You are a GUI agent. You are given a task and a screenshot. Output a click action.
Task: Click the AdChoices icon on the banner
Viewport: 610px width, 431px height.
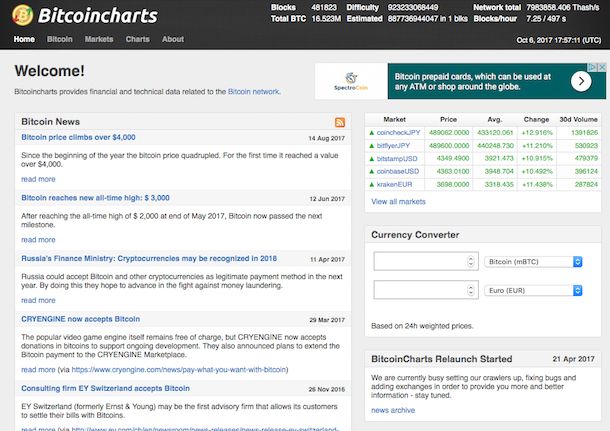click(592, 67)
